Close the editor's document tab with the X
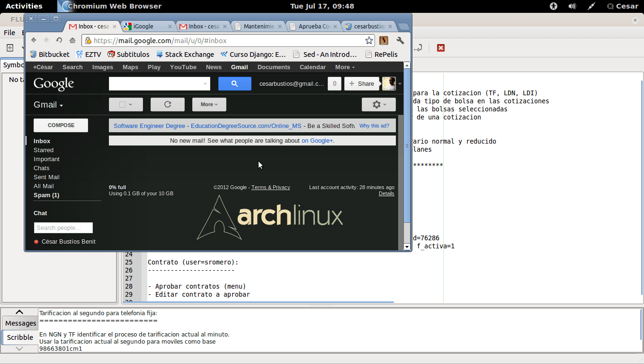 pyautogui.click(x=635, y=20)
